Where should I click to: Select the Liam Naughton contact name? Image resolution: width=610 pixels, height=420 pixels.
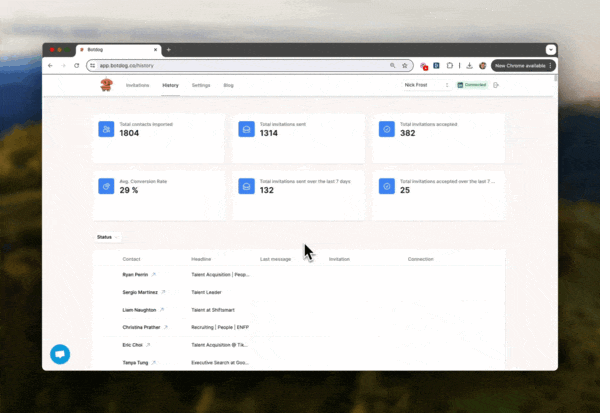[139, 310]
